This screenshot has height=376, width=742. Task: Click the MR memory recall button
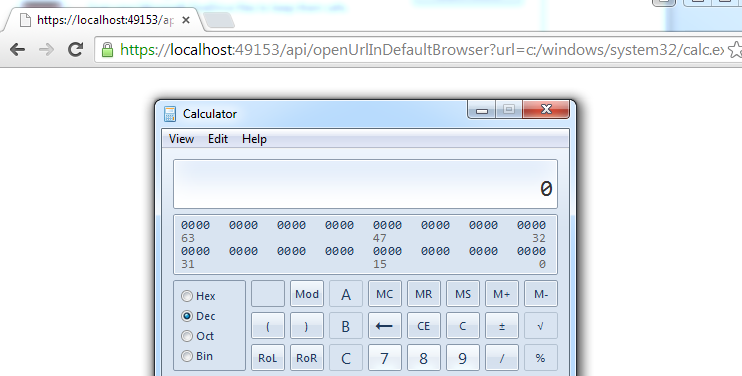coord(424,294)
